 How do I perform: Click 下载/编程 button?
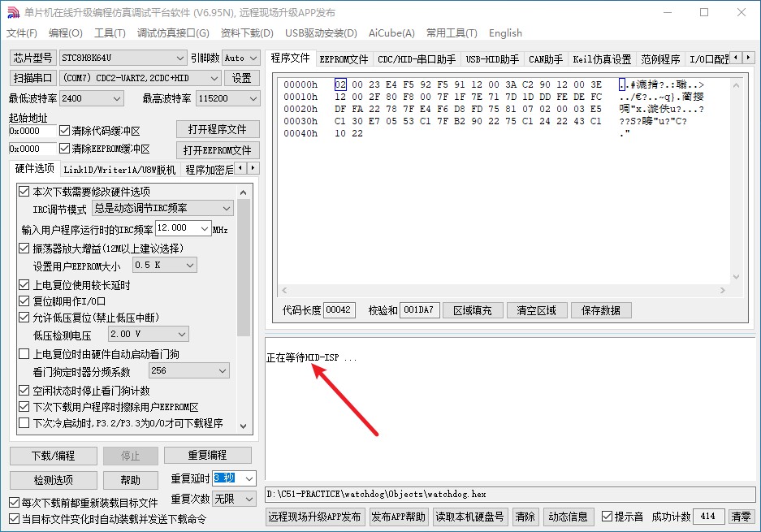pyautogui.click(x=54, y=456)
